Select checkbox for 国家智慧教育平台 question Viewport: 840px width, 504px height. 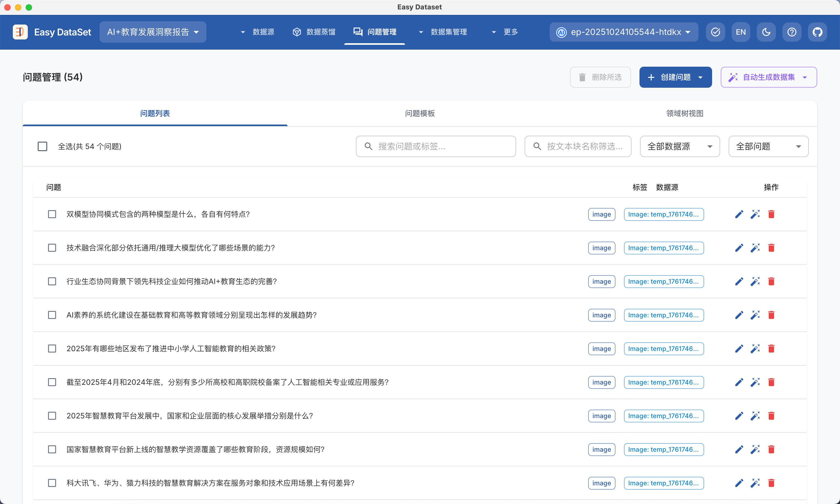pos(52,449)
